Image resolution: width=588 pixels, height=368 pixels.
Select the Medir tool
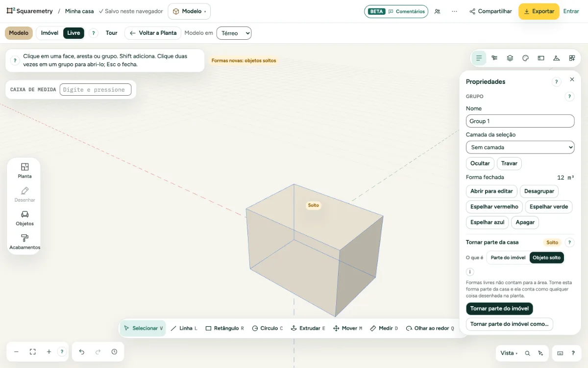tap(384, 328)
